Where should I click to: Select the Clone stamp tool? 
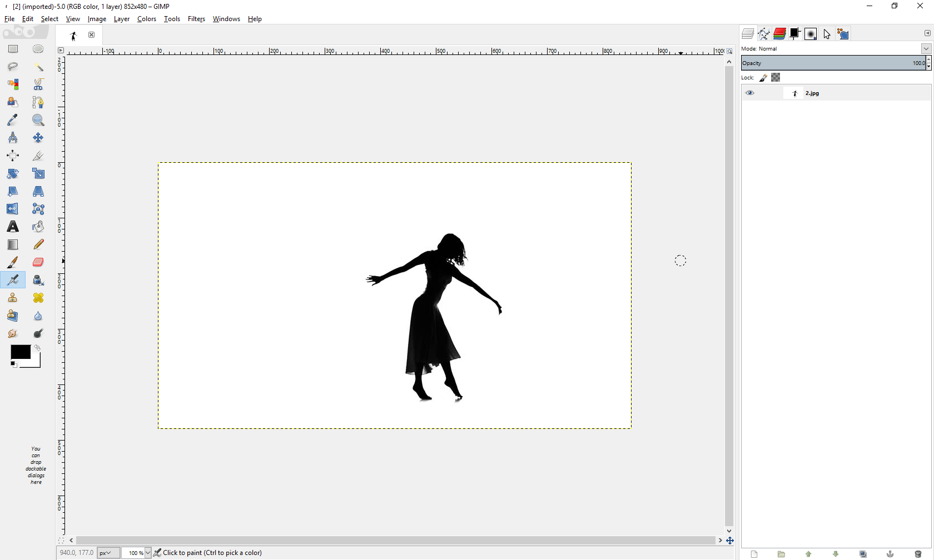[x=13, y=298]
